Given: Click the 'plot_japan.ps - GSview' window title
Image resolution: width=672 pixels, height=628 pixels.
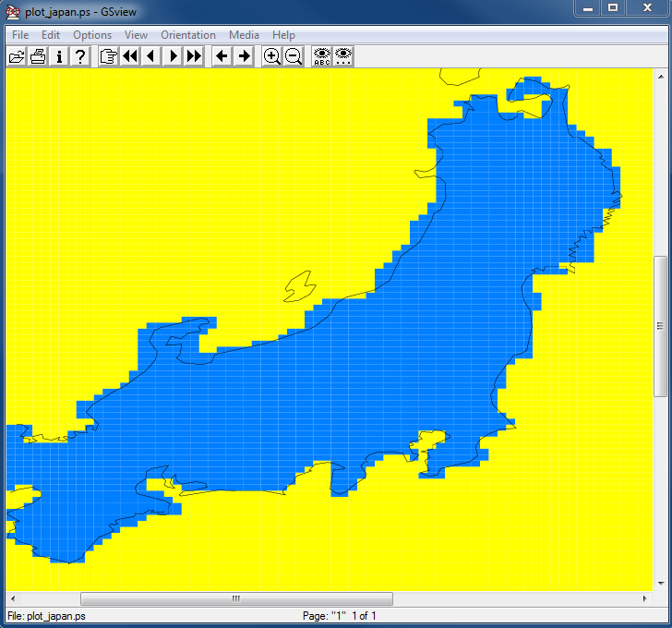Looking at the screenshot, I should 80,12.
